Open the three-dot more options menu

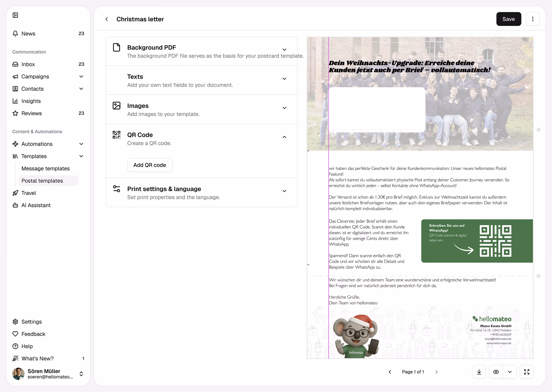533,19
